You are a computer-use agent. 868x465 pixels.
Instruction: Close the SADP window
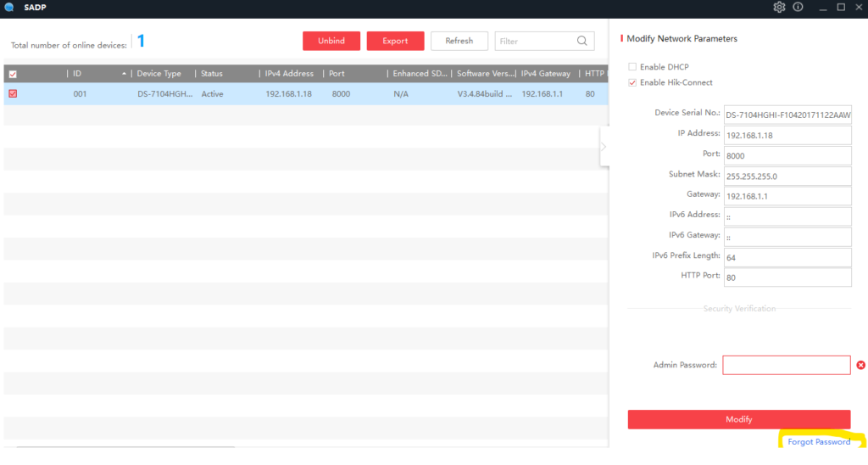click(x=859, y=7)
